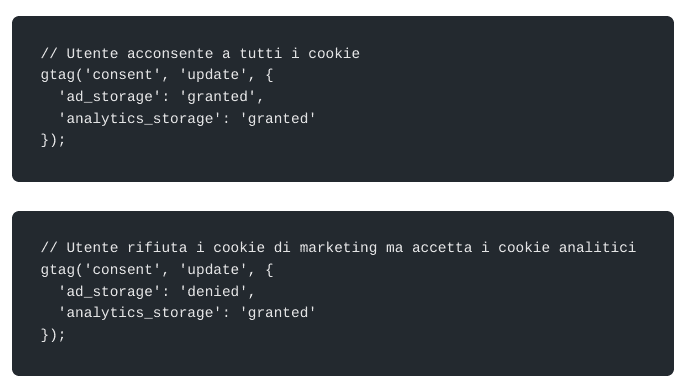Screen dimensions: 688x391
Task: Click the opening brace in first gtag call
Action: [x=269, y=75]
